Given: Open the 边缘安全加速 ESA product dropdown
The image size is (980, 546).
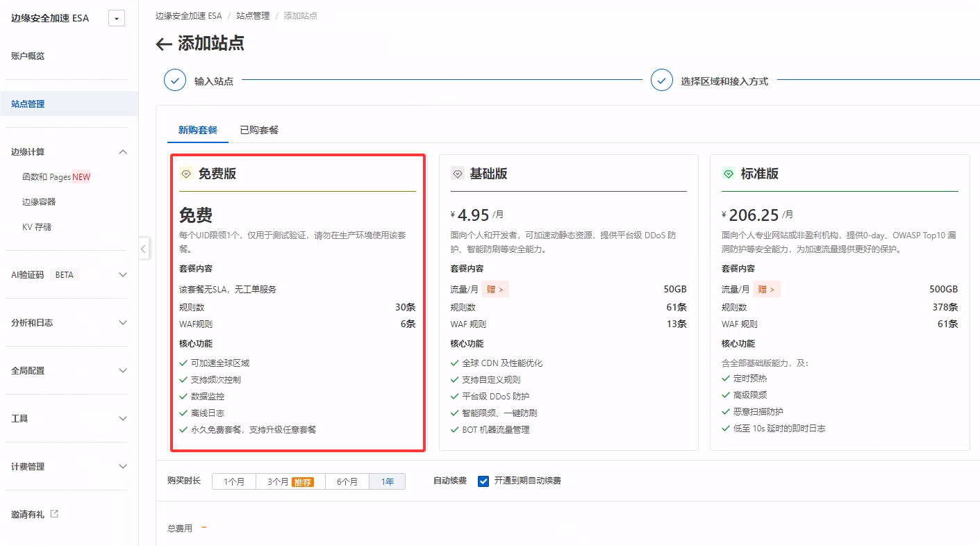Looking at the screenshot, I should point(117,19).
